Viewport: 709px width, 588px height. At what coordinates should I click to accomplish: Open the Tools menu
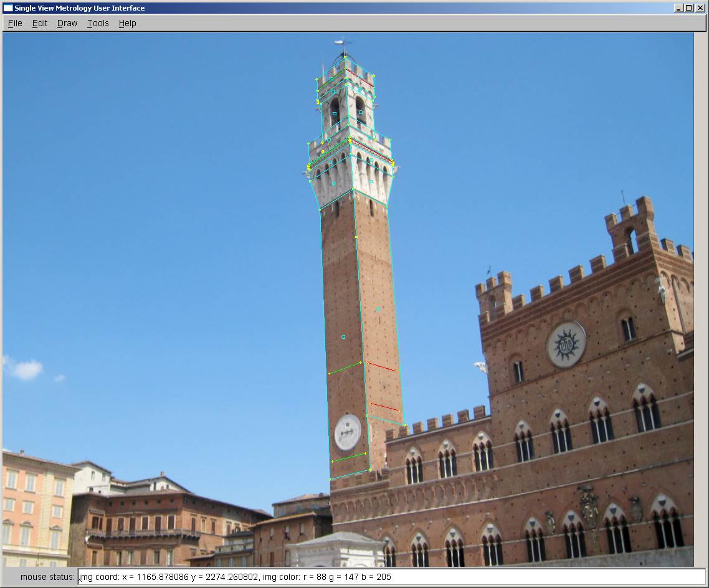pos(98,23)
